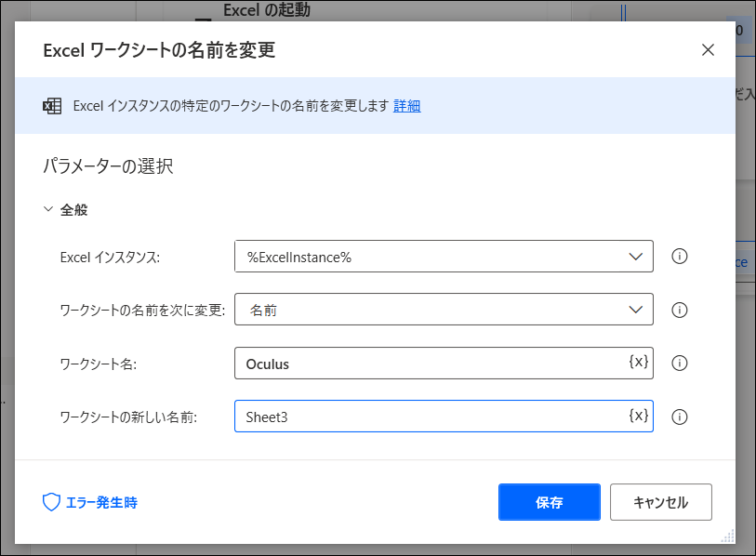Open the 詳細 link

click(x=407, y=106)
